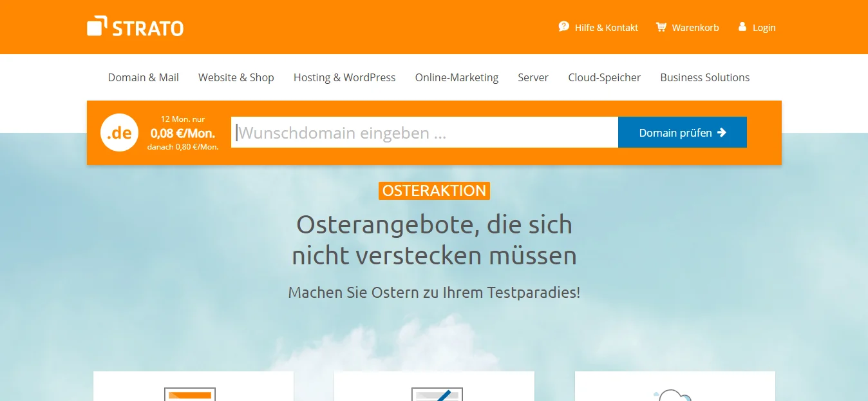
Task: Click the Login user icon
Action: tap(742, 26)
